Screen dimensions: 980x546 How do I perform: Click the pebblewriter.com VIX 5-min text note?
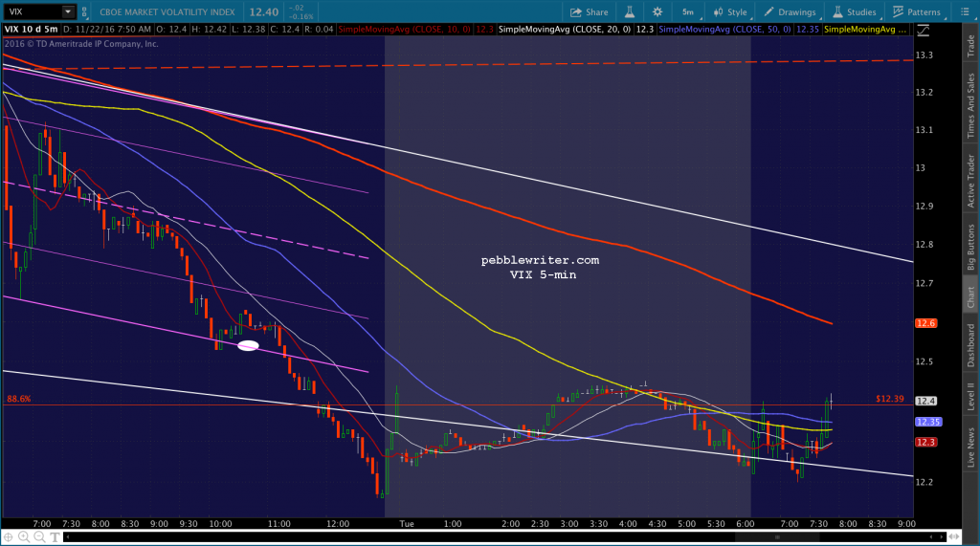point(541,268)
